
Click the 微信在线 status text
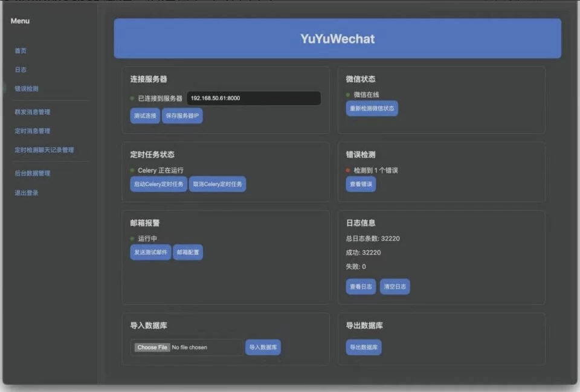366,95
